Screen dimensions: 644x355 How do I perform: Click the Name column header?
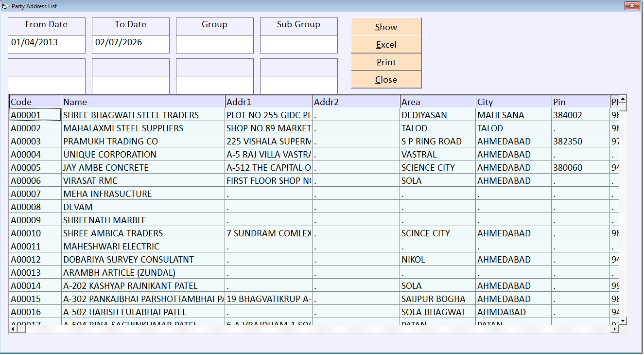click(143, 102)
